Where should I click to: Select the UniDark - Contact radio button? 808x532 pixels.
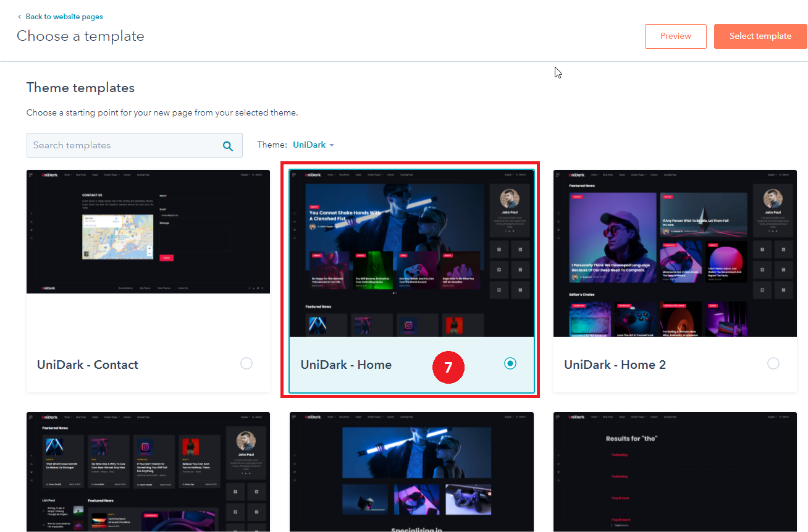click(x=246, y=363)
